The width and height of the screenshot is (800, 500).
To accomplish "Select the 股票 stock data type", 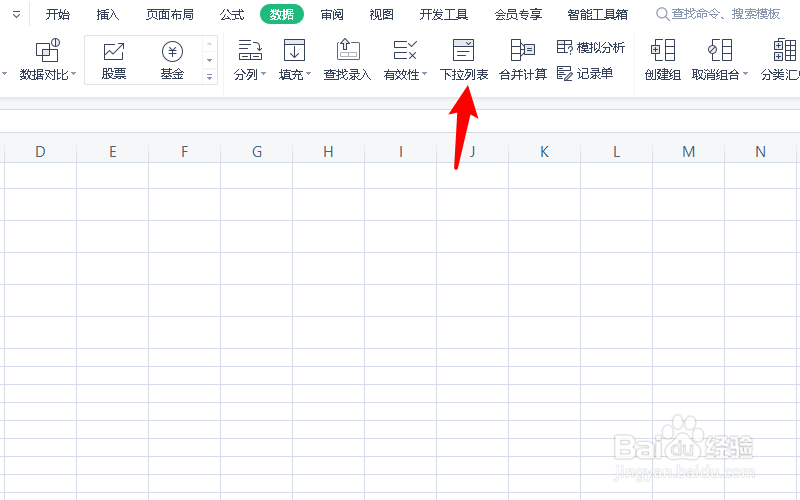I will coord(113,60).
